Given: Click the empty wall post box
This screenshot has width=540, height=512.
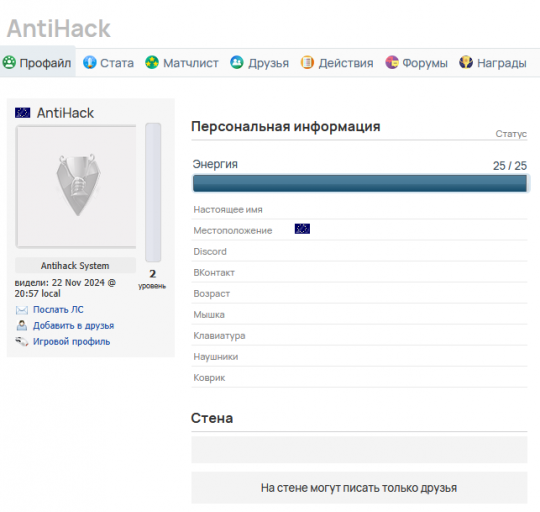Looking at the screenshot, I should coord(359,450).
